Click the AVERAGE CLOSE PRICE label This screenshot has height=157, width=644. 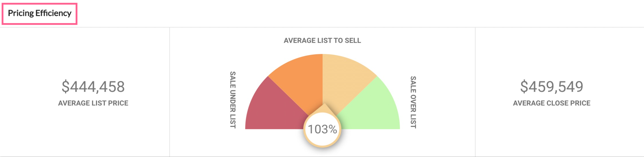[552, 103]
